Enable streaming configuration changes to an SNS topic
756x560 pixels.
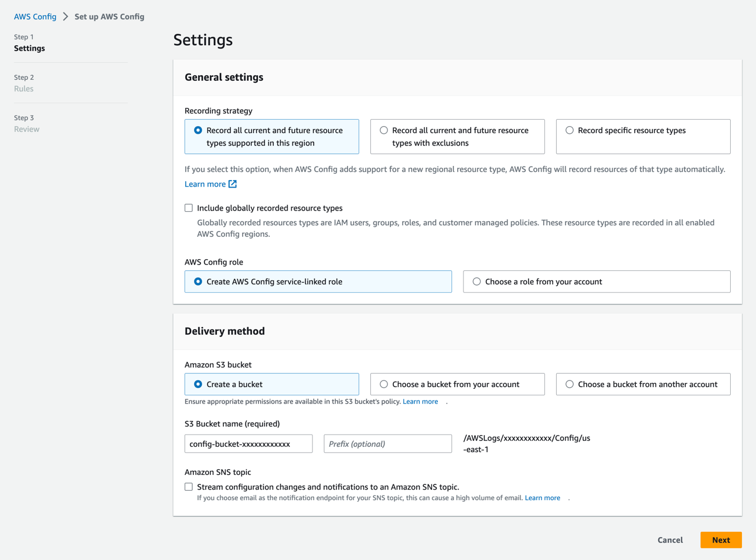point(189,487)
